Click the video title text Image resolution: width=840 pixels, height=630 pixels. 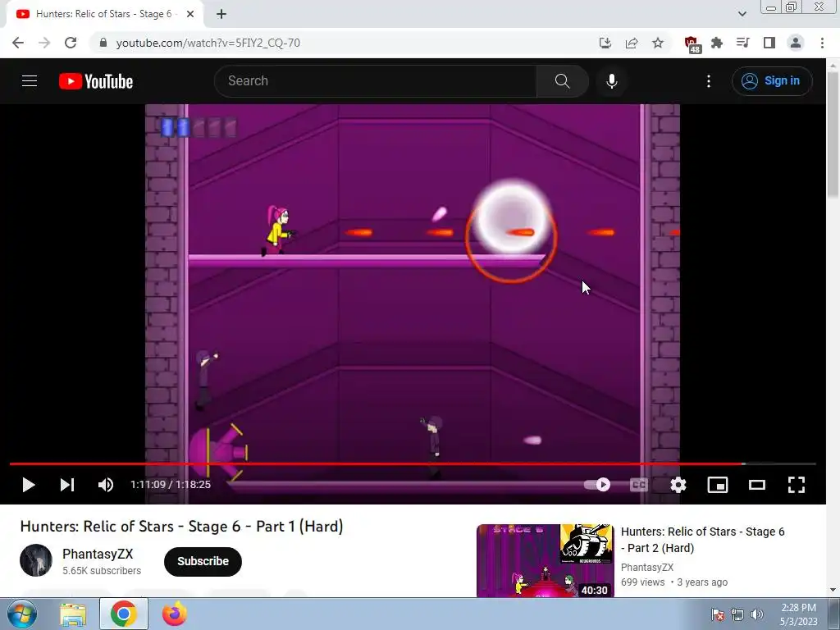(x=181, y=527)
